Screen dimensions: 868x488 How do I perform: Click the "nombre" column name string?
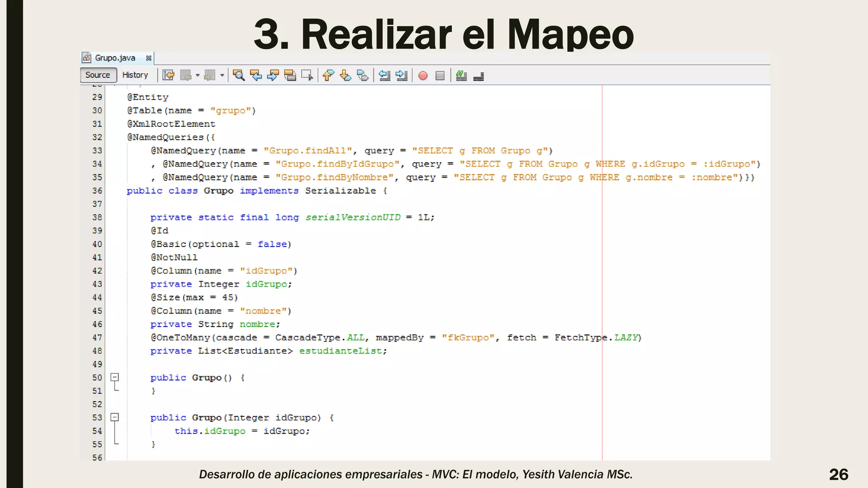[x=263, y=311]
